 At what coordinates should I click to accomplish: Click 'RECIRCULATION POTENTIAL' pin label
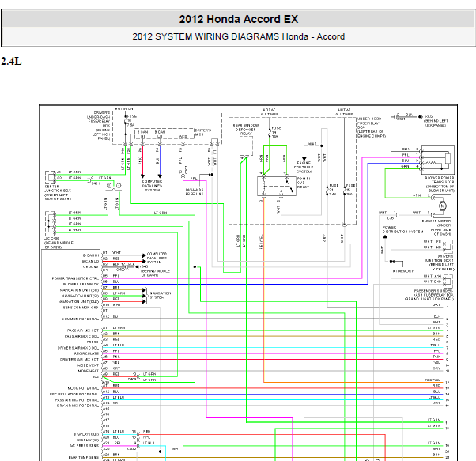click(74, 394)
